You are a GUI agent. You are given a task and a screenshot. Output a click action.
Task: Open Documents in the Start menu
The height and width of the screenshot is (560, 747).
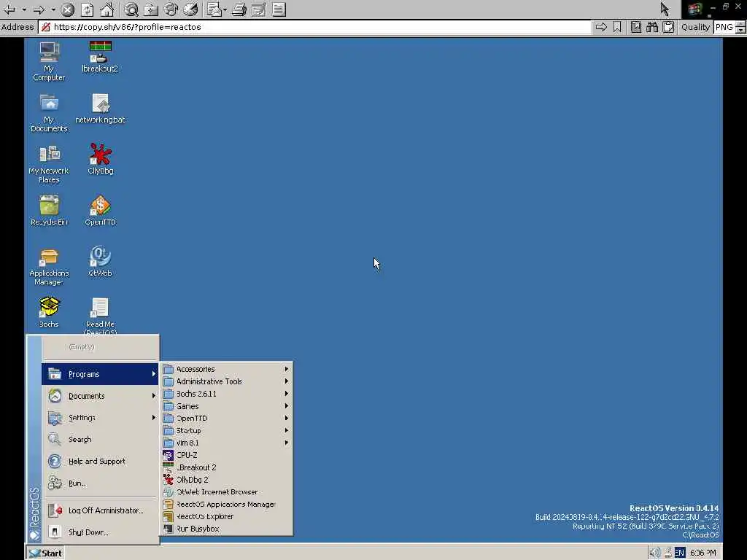click(100, 396)
